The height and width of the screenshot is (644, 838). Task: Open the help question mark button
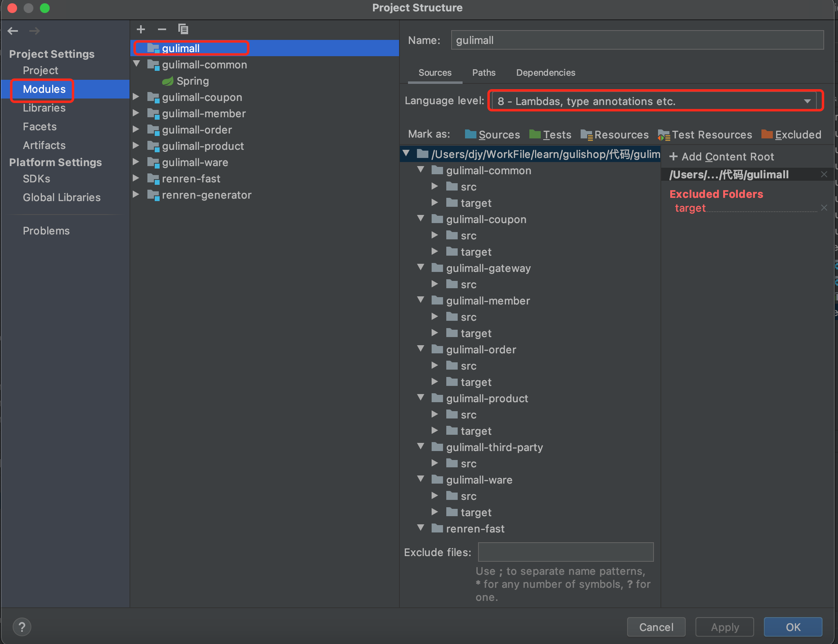[22, 627]
